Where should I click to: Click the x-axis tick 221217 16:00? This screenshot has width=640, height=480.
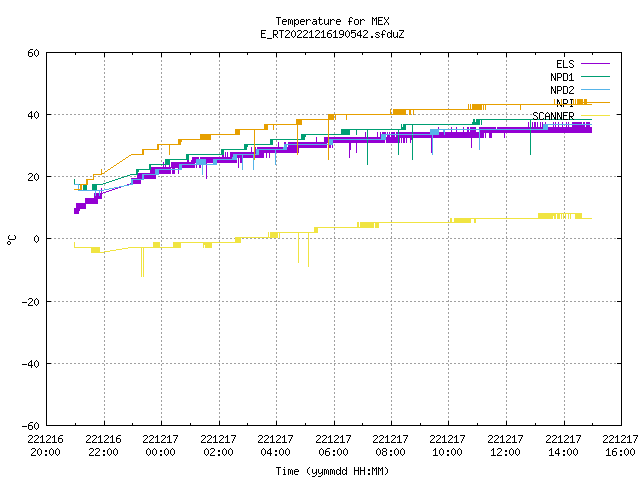point(621,446)
